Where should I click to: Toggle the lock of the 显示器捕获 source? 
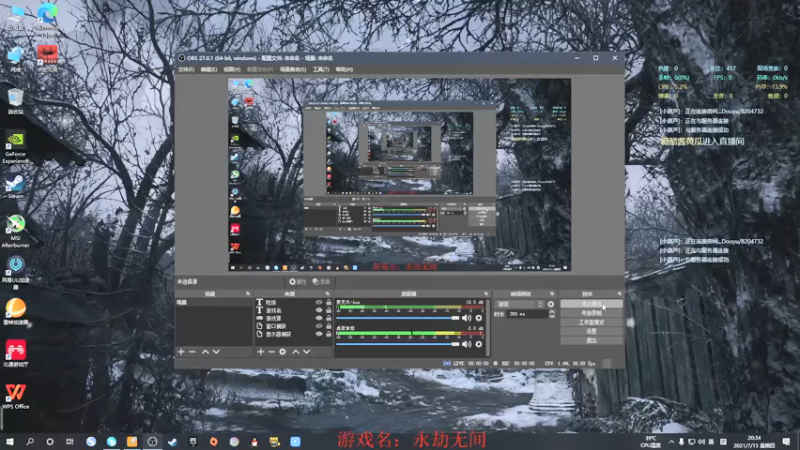(x=329, y=334)
